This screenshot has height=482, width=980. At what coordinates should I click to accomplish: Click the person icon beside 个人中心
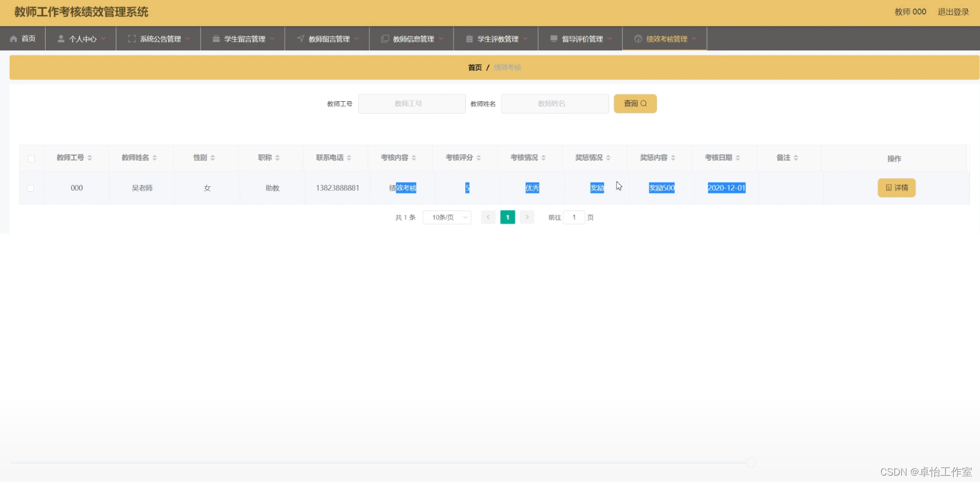point(61,39)
